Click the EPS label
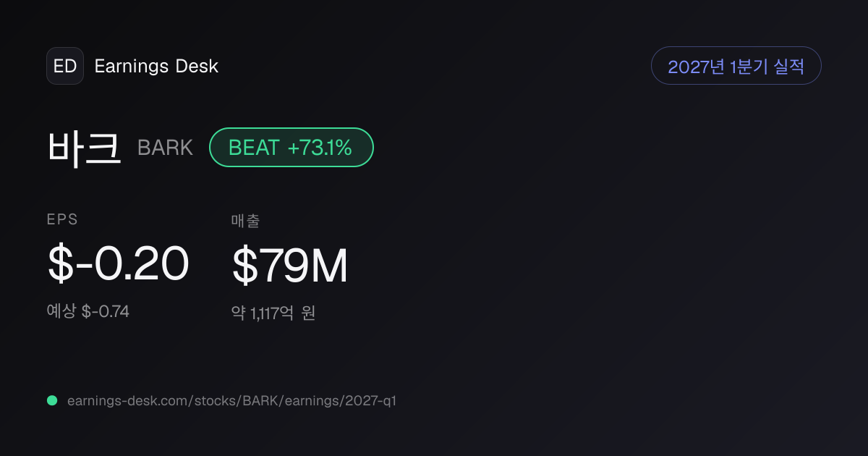868x456 pixels. [62, 220]
